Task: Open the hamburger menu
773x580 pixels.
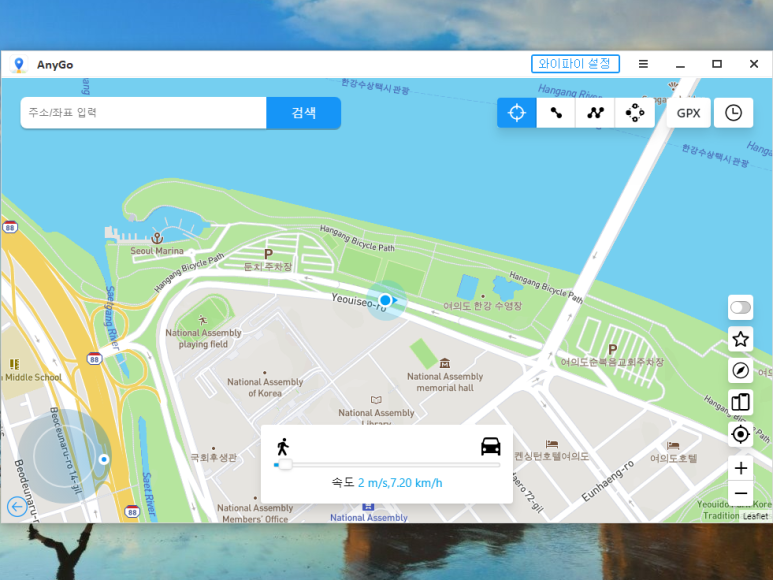Action: [643, 64]
